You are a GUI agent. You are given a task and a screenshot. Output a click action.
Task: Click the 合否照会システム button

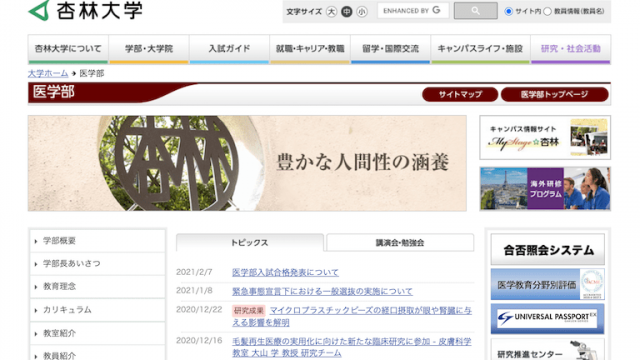point(547,250)
